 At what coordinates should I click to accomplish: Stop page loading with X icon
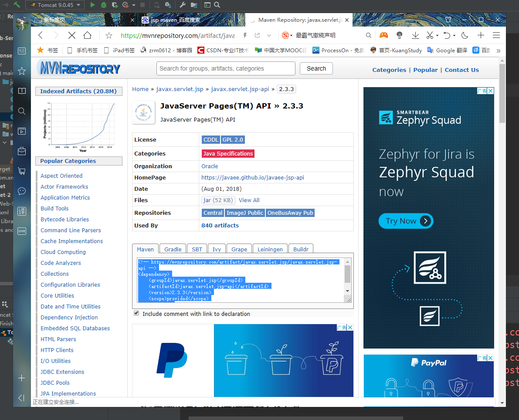coord(72,35)
